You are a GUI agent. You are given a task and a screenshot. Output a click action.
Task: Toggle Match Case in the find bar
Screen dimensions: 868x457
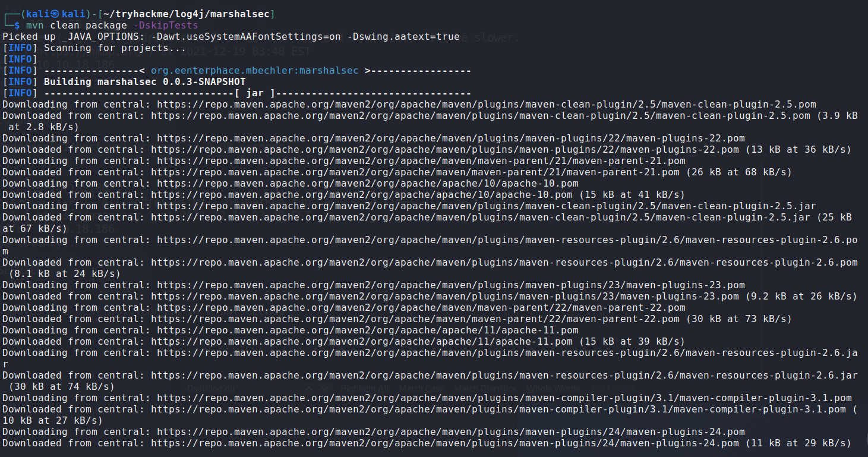421,389
